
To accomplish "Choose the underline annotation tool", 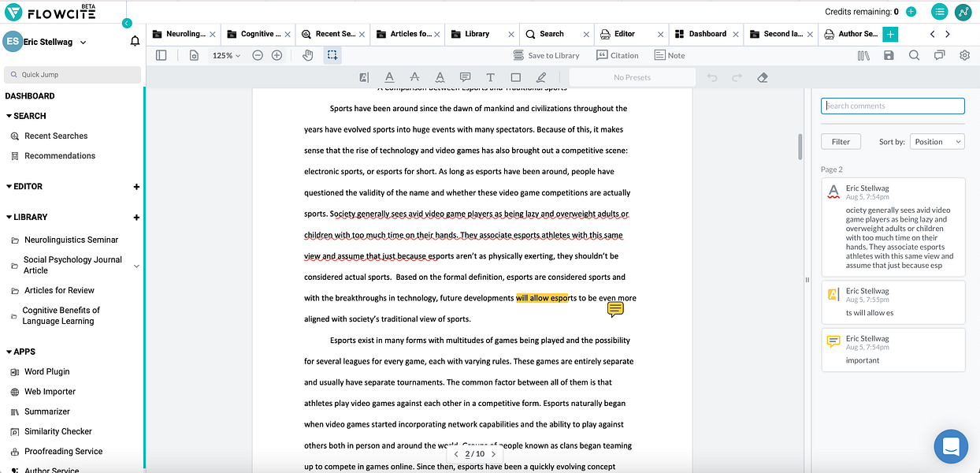I will tap(389, 77).
